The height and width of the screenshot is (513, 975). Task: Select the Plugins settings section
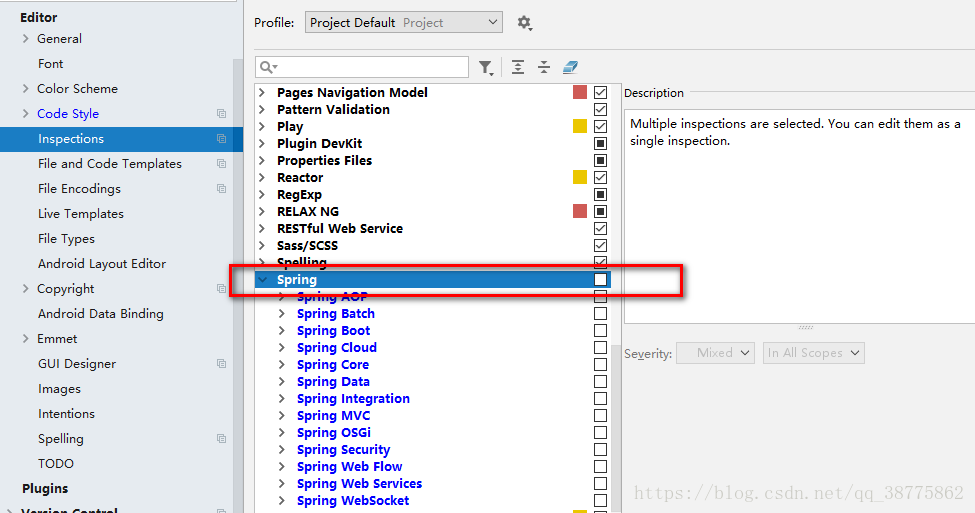(x=45, y=489)
